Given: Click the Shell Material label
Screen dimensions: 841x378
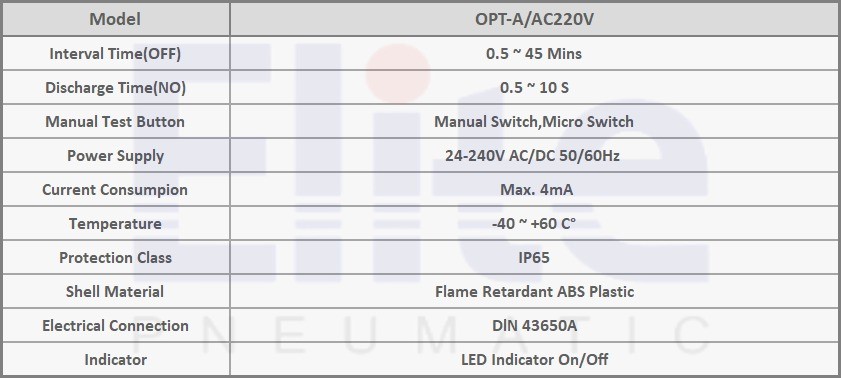Looking at the screenshot, I should 115,292.
